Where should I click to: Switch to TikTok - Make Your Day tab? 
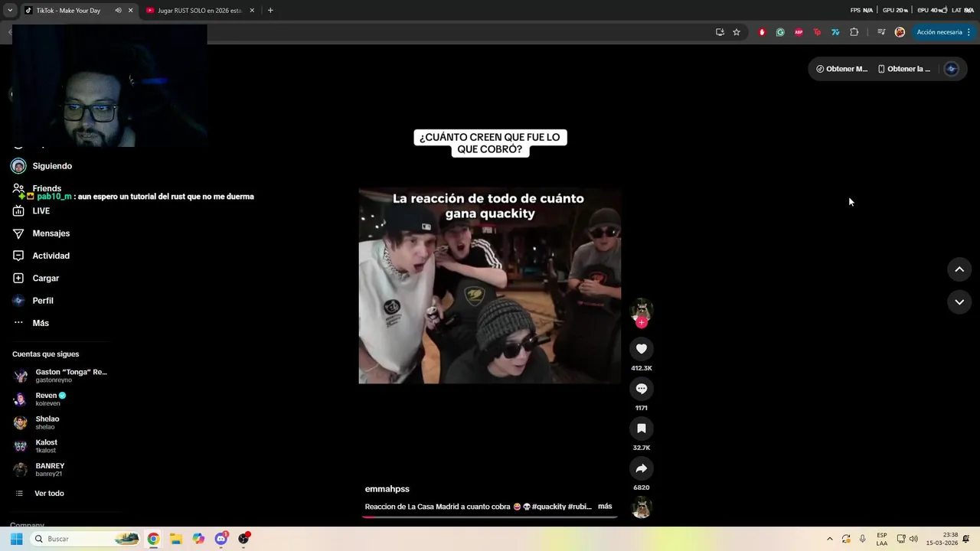(x=68, y=11)
